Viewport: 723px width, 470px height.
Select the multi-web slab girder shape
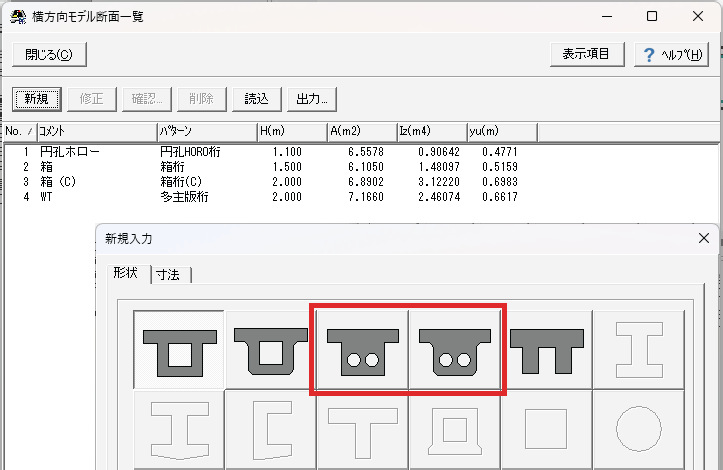click(546, 348)
